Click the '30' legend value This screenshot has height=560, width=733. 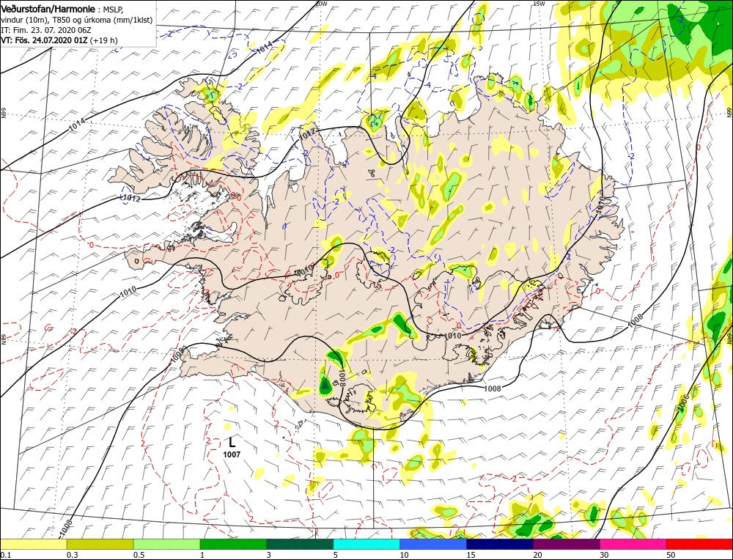tap(605, 555)
